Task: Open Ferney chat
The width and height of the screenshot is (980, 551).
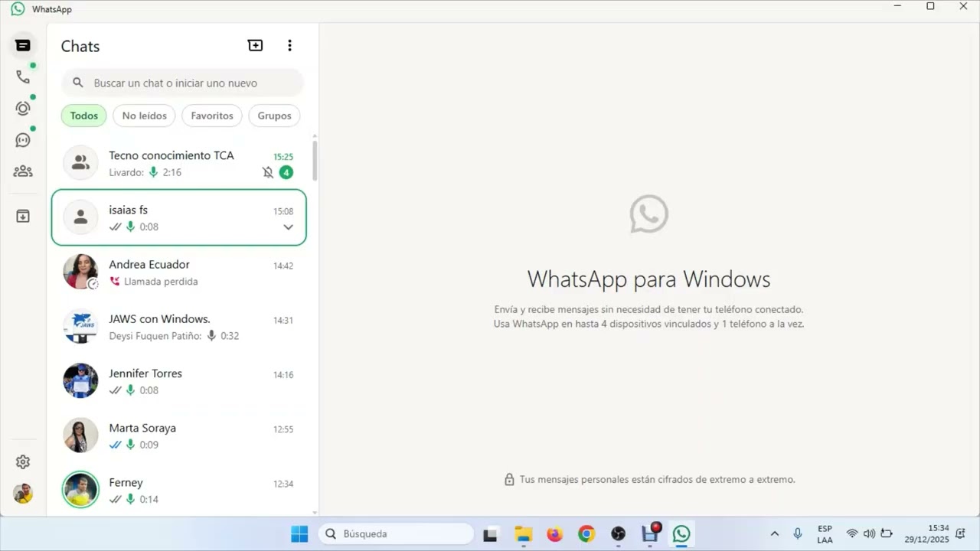Action: coord(179,490)
